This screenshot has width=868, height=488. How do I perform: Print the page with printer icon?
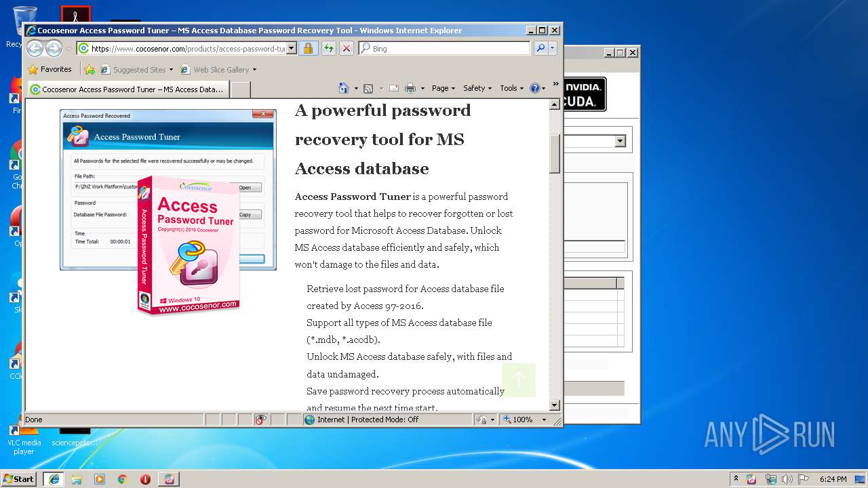click(410, 88)
